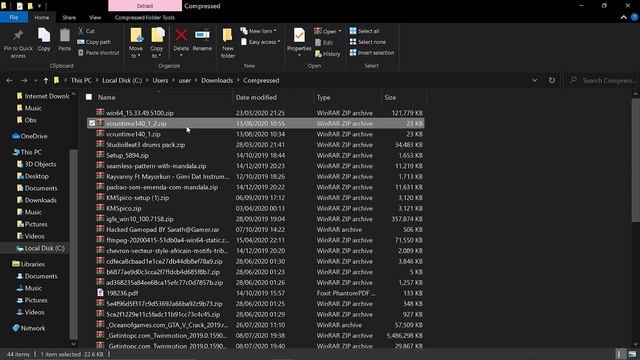Toggle the select-all checkbox in header
This screenshot has width=640, height=360.
(89, 97)
